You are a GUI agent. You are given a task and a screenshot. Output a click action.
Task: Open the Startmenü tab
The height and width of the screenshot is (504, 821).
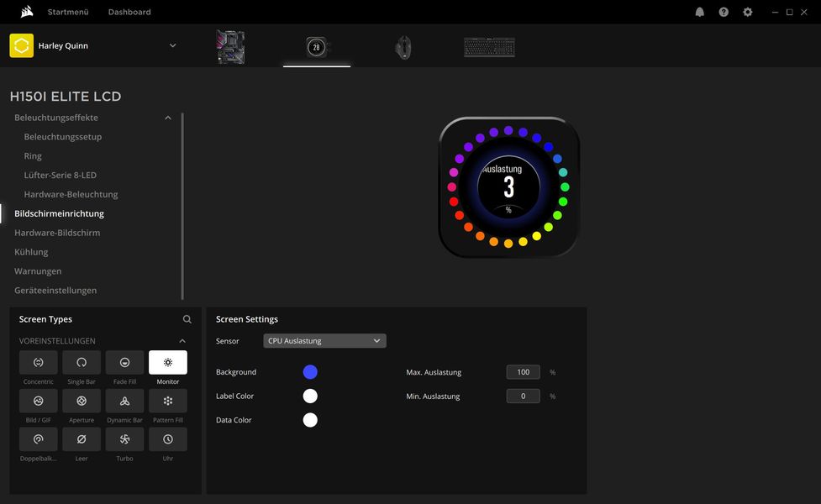coord(68,12)
